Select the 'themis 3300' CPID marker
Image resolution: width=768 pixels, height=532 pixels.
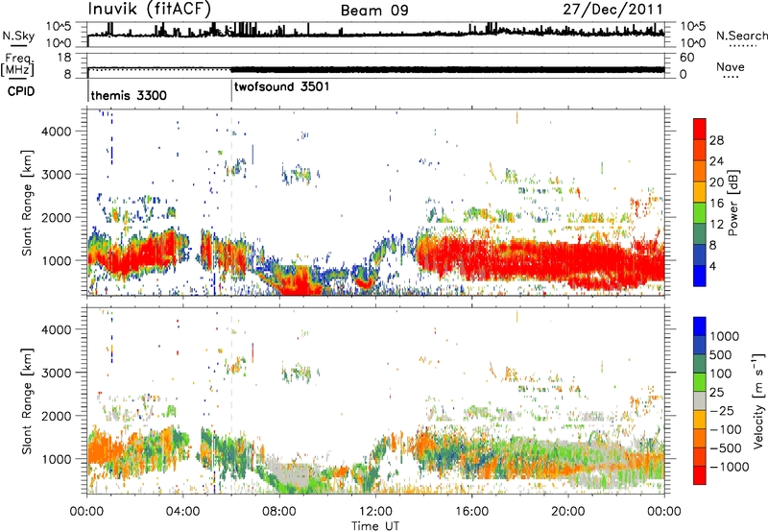[129, 95]
